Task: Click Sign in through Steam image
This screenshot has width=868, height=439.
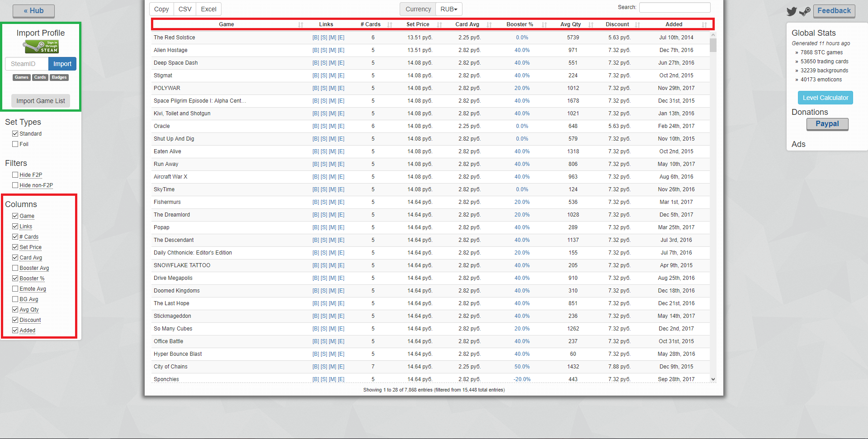Action: [x=41, y=47]
